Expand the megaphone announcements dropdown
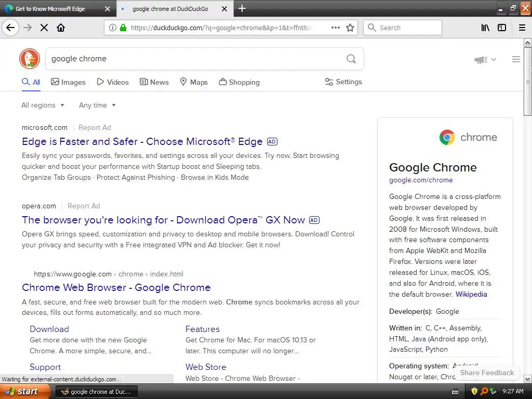The width and height of the screenshot is (532, 399). pyautogui.click(x=485, y=60)
